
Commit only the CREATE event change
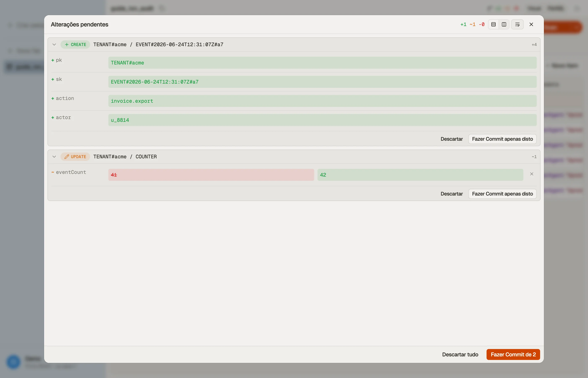[502, 139]
